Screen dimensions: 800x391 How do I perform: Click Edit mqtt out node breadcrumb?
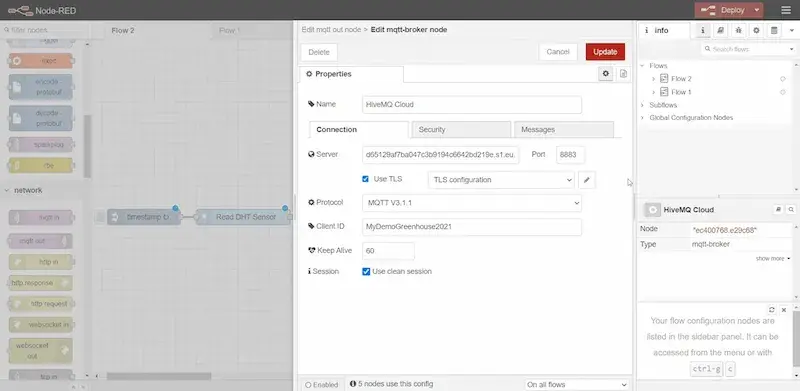coord(331,30)
